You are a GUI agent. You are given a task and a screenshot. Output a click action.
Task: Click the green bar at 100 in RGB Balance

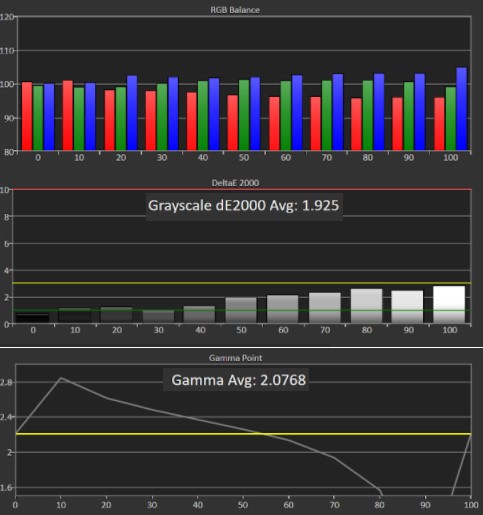tap(451, 119)
